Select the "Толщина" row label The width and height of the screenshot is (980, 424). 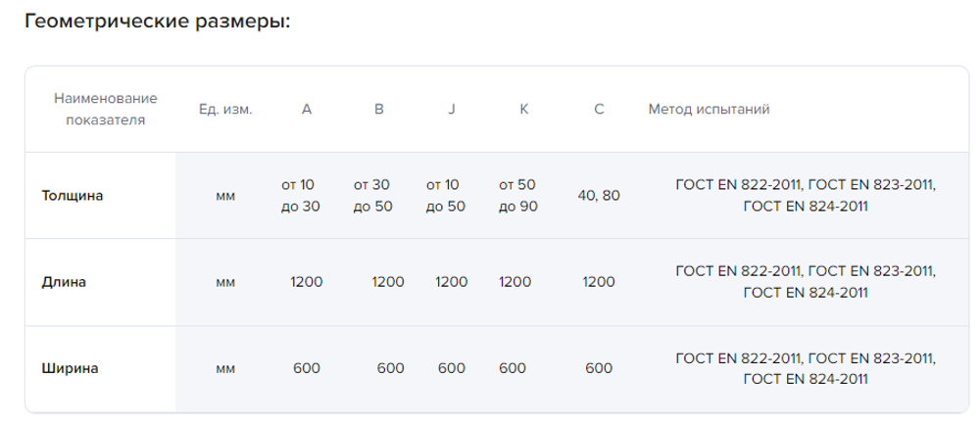(73, 195)
